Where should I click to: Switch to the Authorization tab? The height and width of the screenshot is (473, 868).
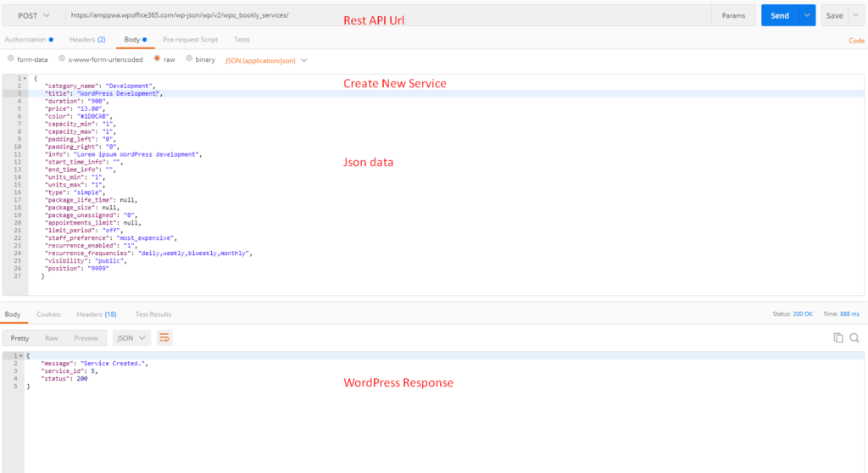pos(29,39)
